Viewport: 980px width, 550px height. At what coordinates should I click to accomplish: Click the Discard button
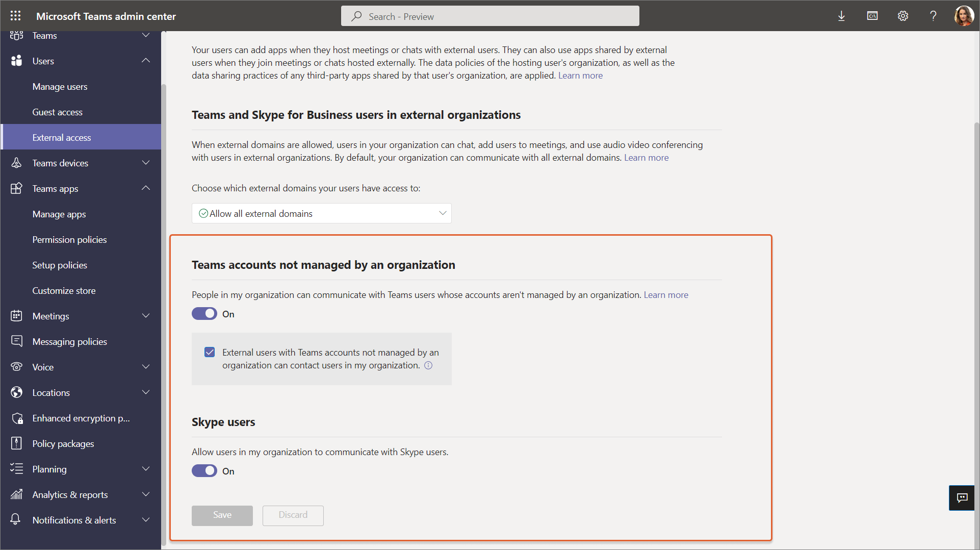pos(293,515)
